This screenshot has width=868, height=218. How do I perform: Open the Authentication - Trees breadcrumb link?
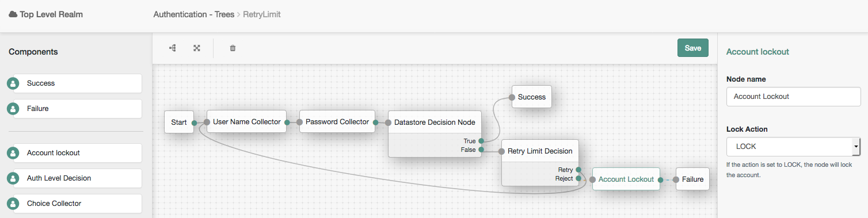193,14
